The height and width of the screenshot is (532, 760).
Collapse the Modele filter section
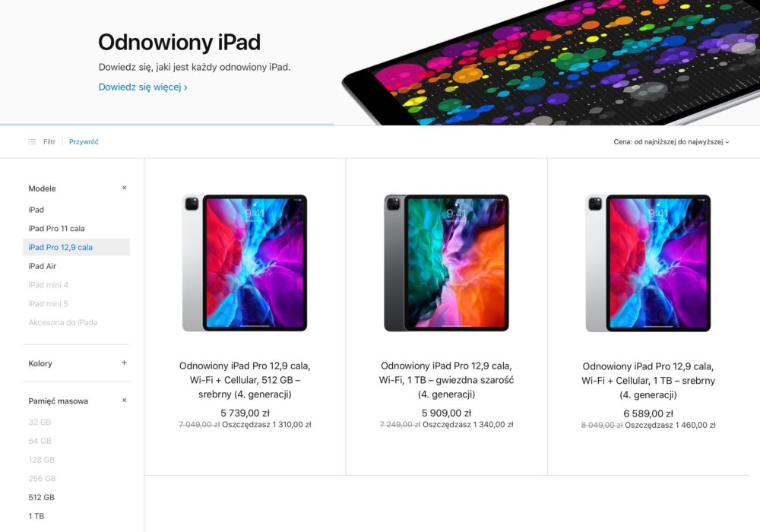pos(125,188)
